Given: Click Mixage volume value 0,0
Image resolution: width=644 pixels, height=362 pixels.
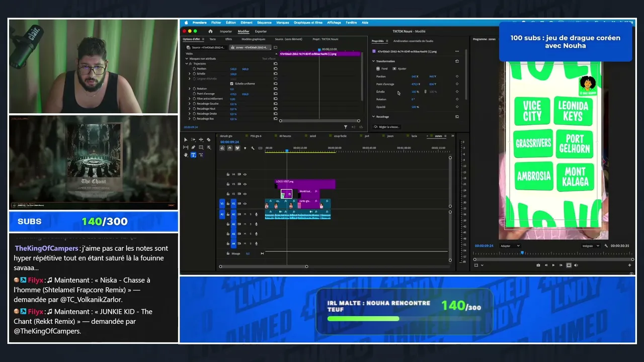Looking at the screenshot, I should point(248,253).
